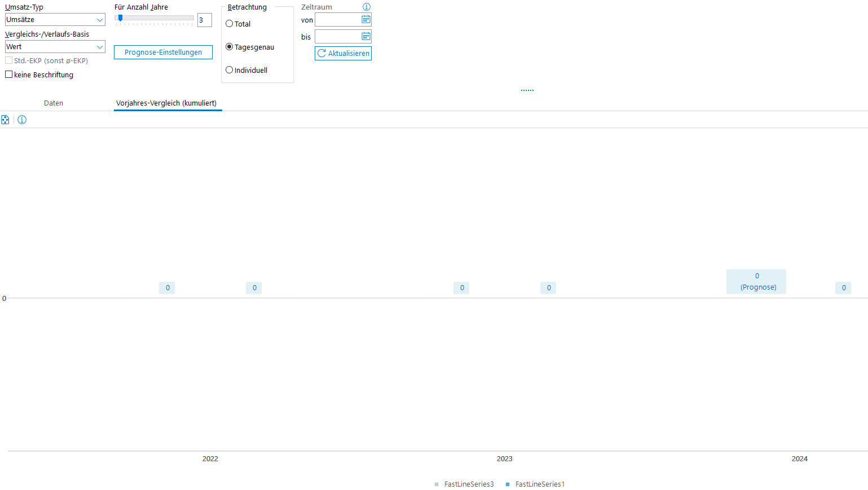Image resolution: width=868 pixels, height=490 pixels.
Task: Click the Anzahl Jahre slider thumb
Action: tap(120, 18)
